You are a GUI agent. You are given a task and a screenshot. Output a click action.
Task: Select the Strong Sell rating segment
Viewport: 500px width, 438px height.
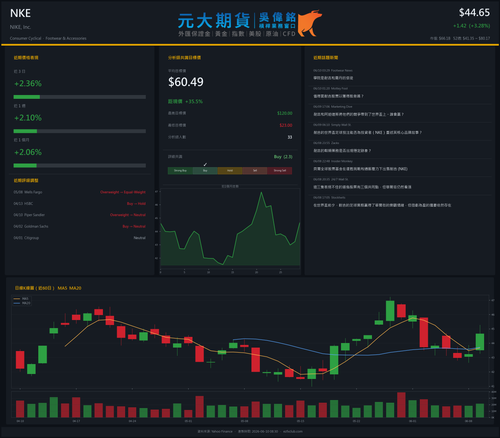coord(280,171)
